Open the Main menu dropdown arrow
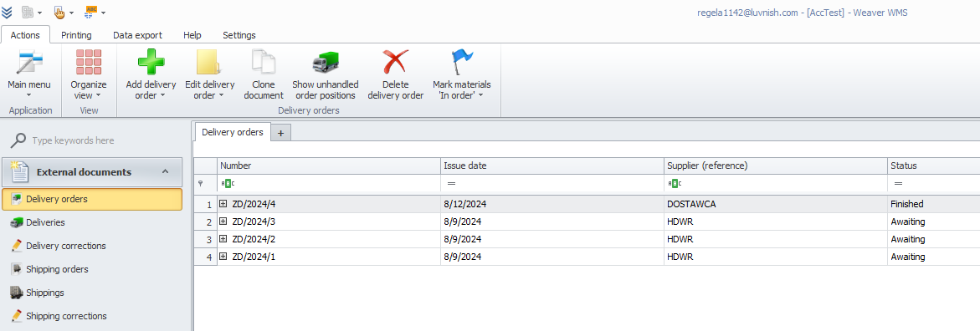Image resolution: width=980 pixels, height=331 pixels. pos(29,95)
